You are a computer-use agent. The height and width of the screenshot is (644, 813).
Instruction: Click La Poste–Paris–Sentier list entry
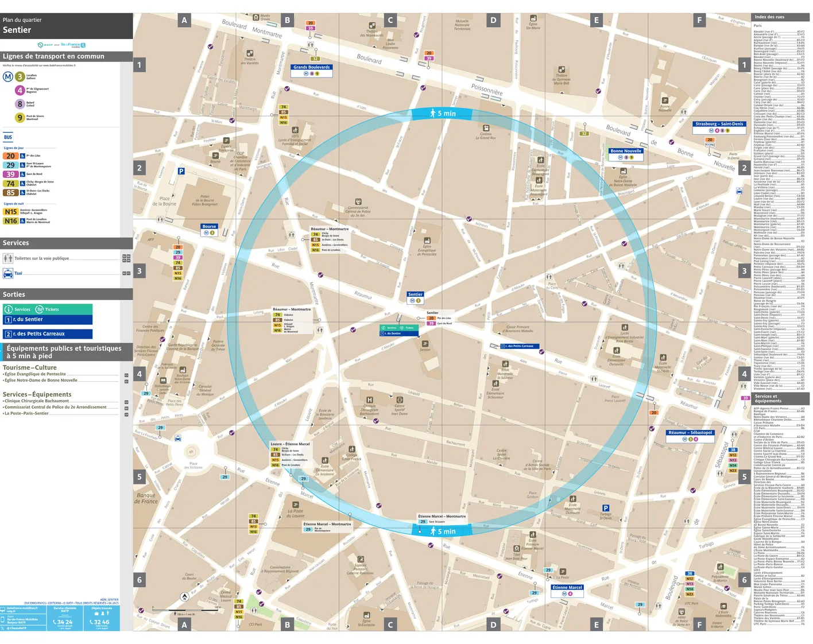26,413
